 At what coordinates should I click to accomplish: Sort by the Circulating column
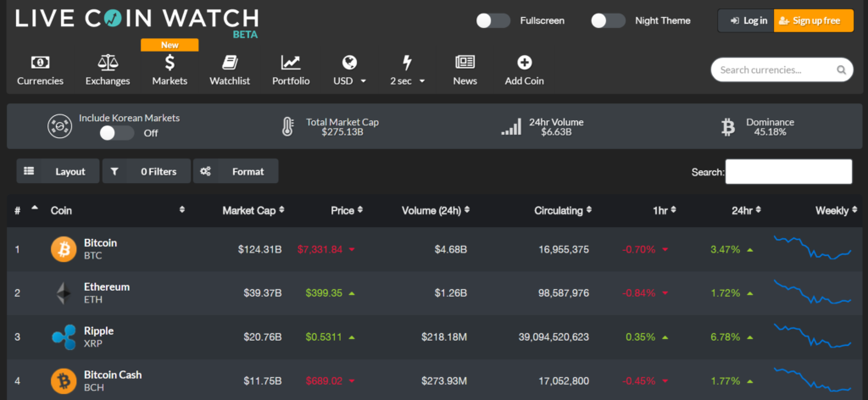tap(563, 210)
